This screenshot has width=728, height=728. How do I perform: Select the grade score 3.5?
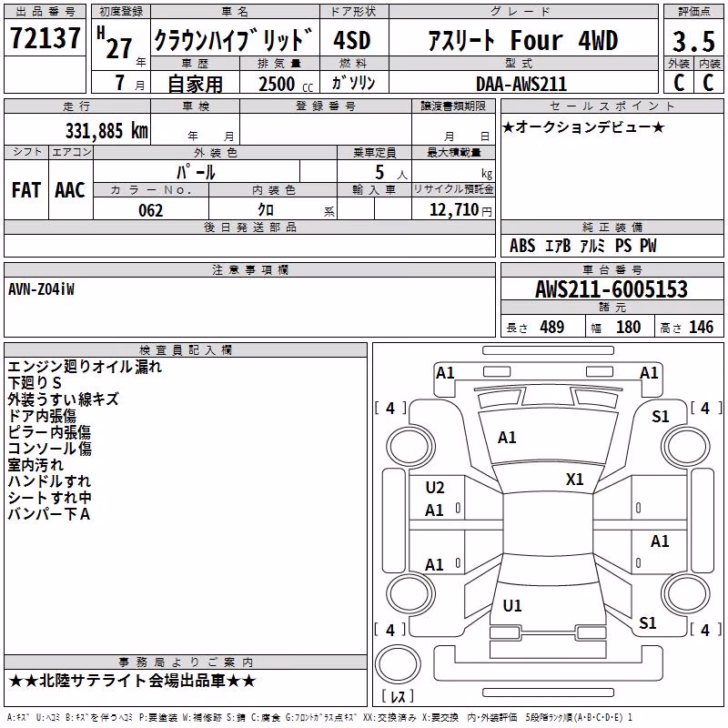(693, 41)
